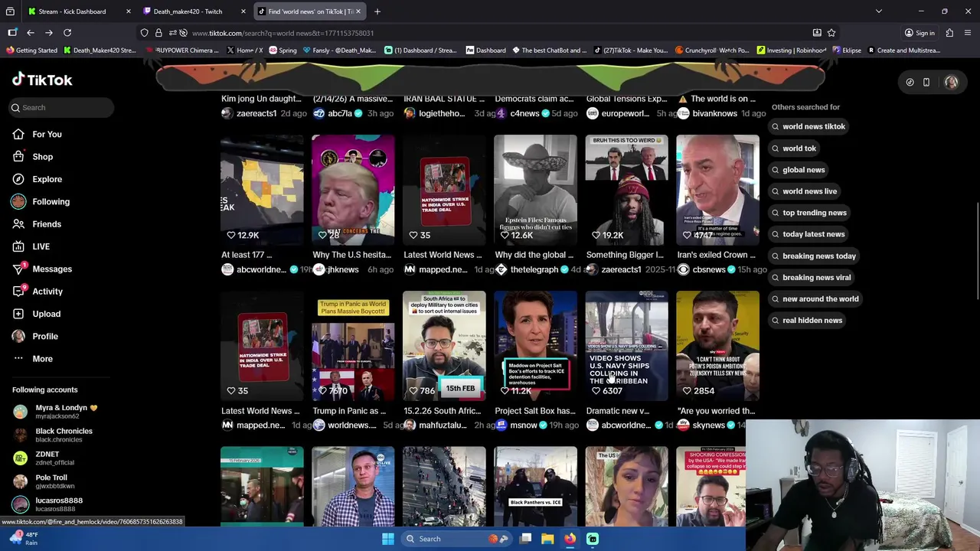Select the 'global news' suggestion

[799, 170]
